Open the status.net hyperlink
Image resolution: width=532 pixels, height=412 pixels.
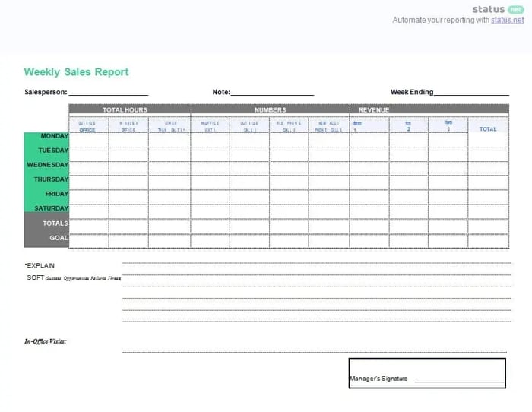(507, 21)
